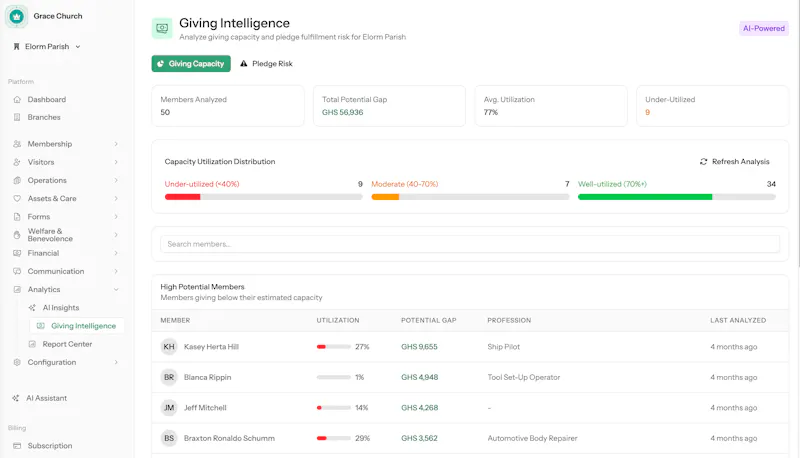Click the Forms document icon
This screenshot has width=800, height=458.
tap(17, 217)
